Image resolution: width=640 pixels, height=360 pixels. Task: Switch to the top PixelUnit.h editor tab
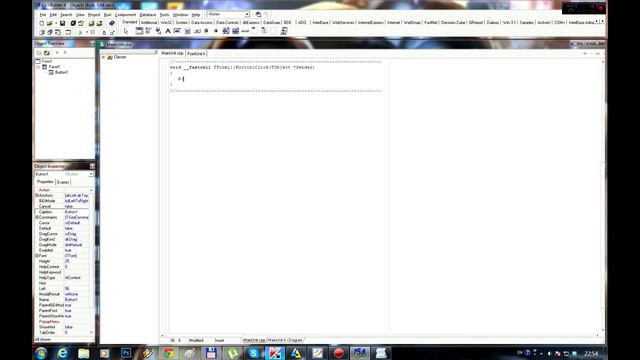click(196, 53)
